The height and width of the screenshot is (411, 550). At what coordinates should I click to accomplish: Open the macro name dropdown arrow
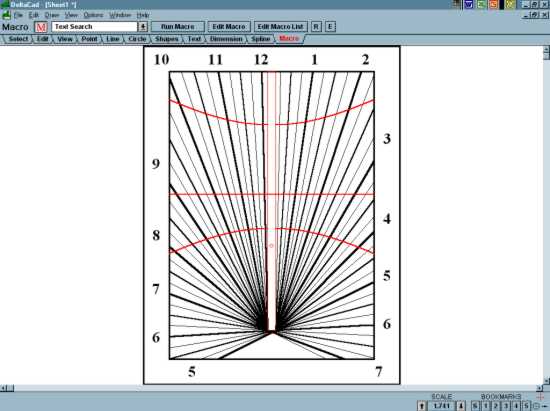[x=143, y=27]
